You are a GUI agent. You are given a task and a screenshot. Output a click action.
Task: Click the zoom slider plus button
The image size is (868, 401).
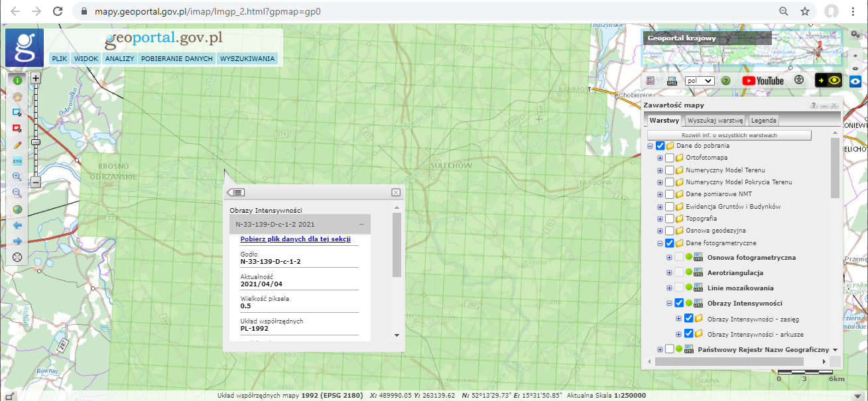(36, 78)
